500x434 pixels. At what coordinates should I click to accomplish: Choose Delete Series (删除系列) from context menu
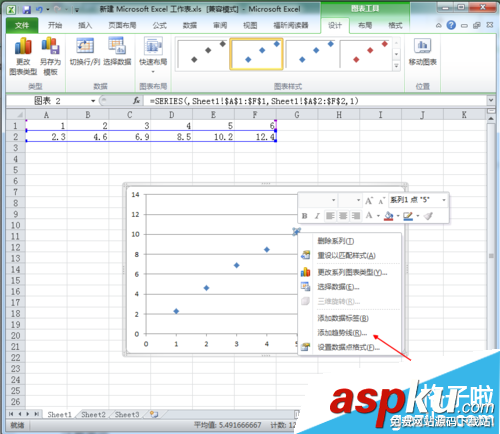349,241
